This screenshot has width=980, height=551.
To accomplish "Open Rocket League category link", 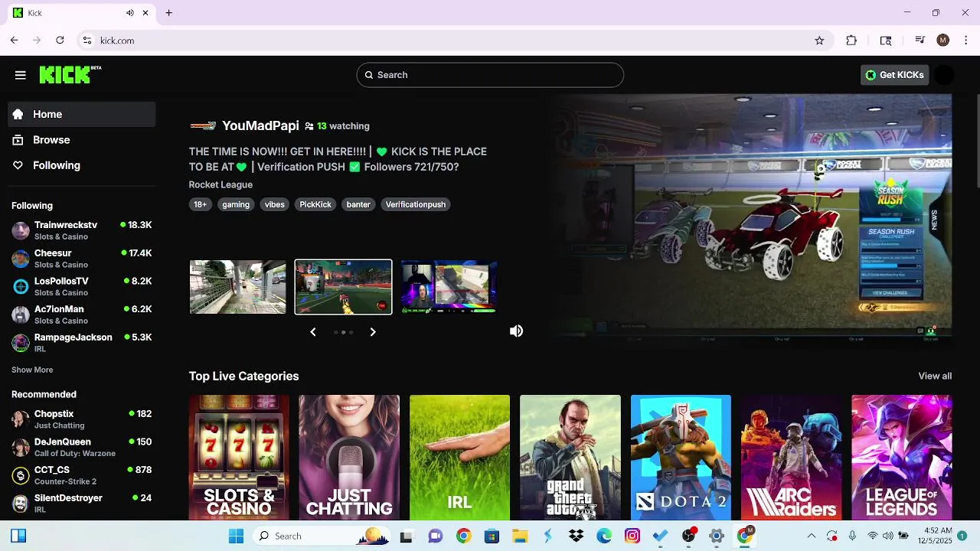I will tap(220, 184).
